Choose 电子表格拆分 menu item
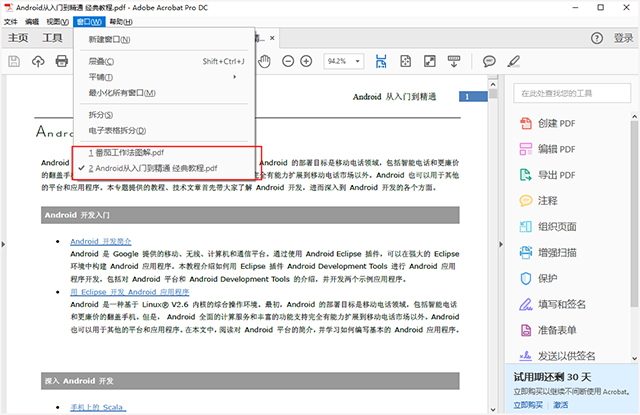 pyautogui.click(x=162, y=131)
